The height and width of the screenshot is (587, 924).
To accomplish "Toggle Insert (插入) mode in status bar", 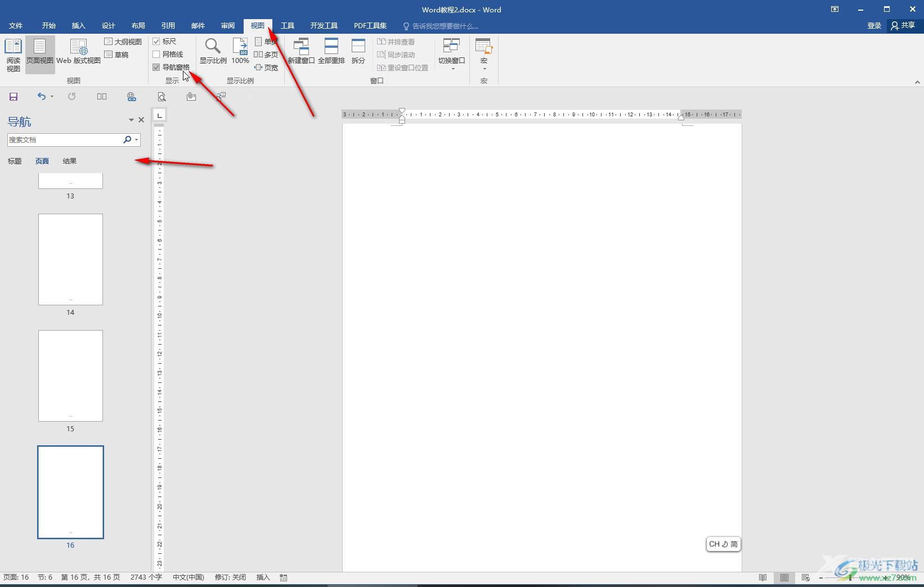I will [263, 577].
